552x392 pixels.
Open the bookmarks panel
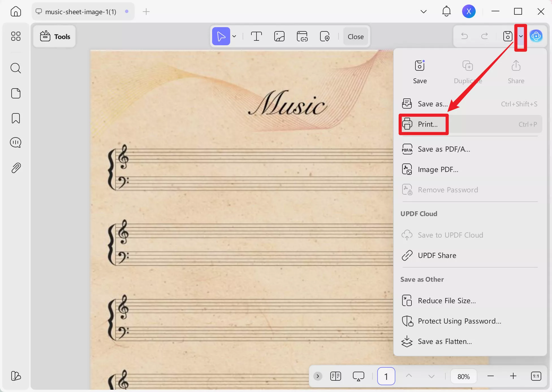coord(16,118)
